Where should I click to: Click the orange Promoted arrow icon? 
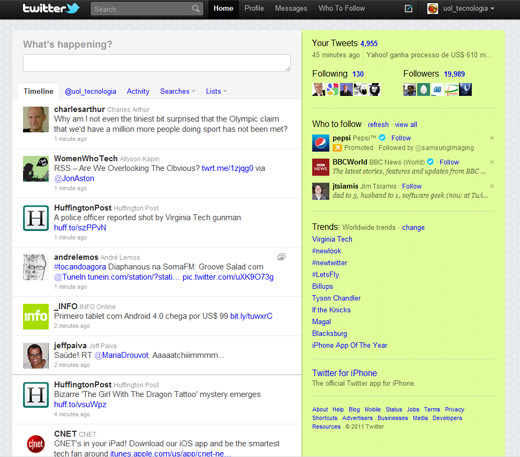[x=337, y=148]
